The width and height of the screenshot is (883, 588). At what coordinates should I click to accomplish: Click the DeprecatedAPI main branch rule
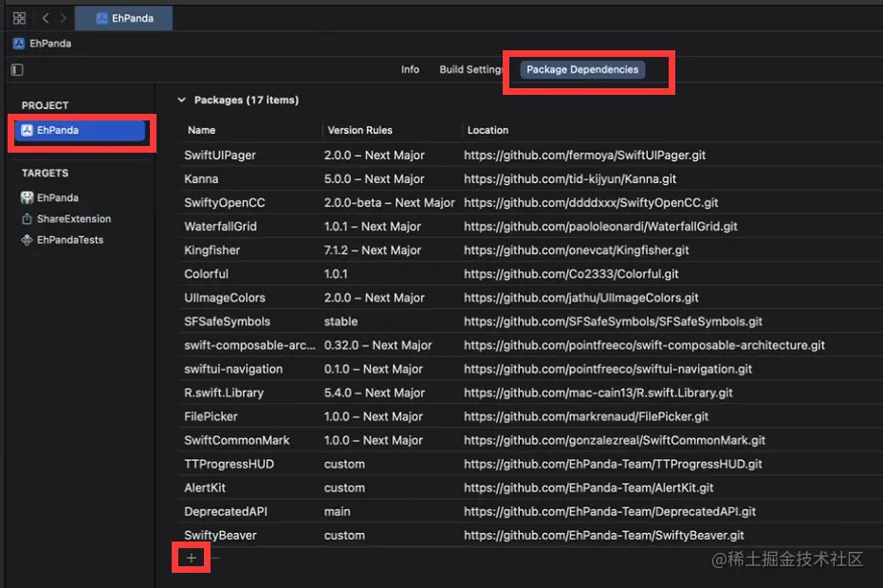point(337,511)
